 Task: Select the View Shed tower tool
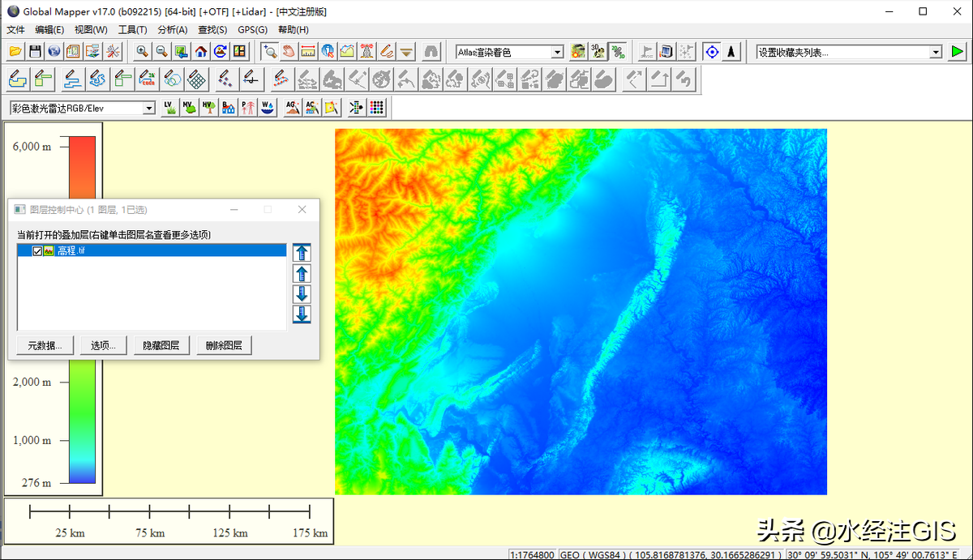pos(366,51)
